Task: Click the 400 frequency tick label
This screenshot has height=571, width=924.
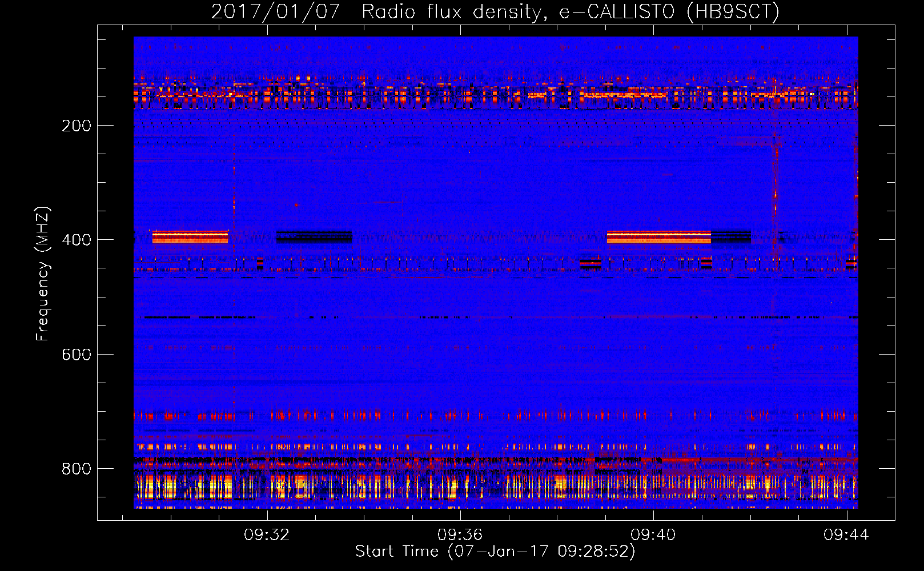Action: 77,240
